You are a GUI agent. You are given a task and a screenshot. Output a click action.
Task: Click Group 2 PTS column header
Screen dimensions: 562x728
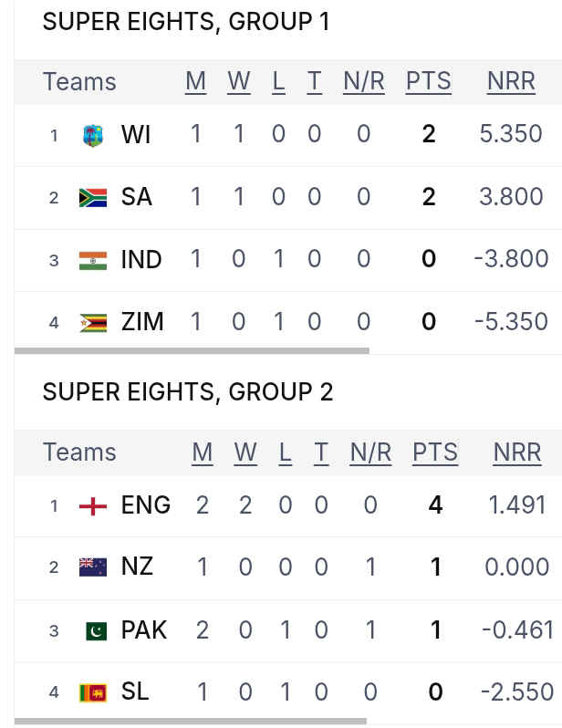[x=435, y=452]
